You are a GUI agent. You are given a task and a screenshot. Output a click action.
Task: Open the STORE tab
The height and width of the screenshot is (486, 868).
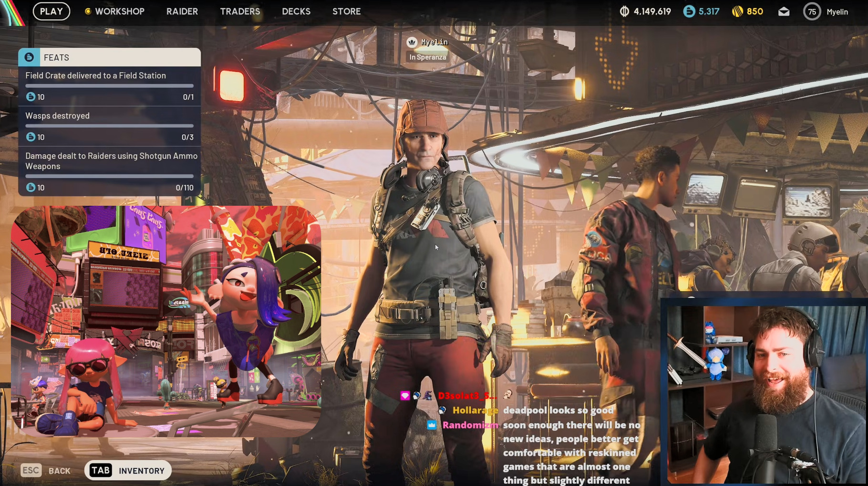(x=347, y=11)
